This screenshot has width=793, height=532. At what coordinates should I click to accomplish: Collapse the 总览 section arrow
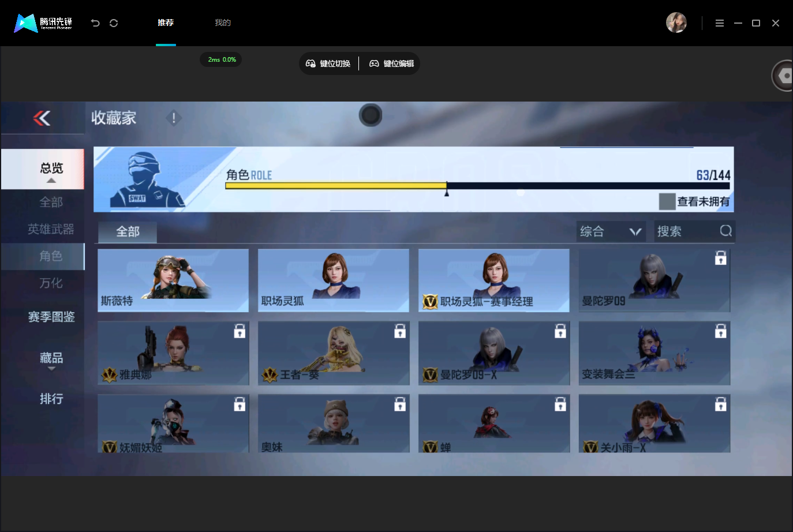click(x=51, y=181)
